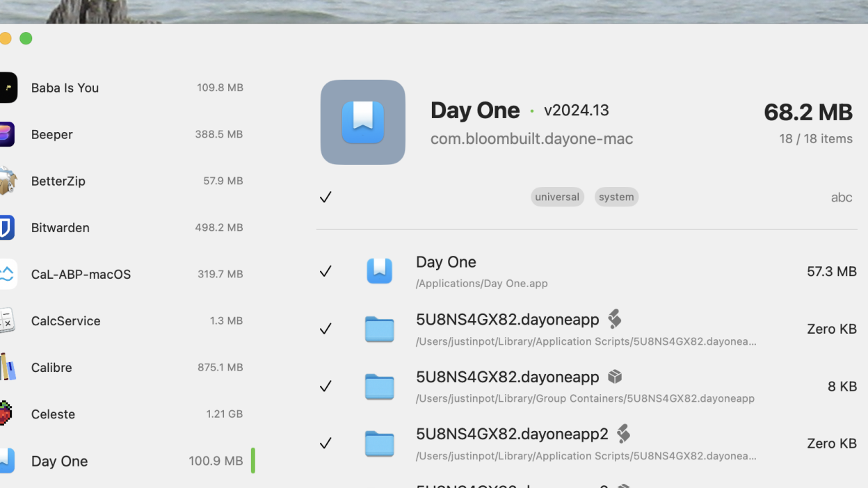Click the green zoom window button
The image size is (868, 488).
click(26, 38)
